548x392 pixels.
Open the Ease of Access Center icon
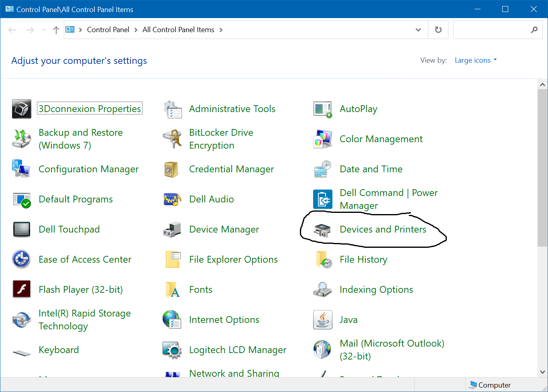pos(22,259)
